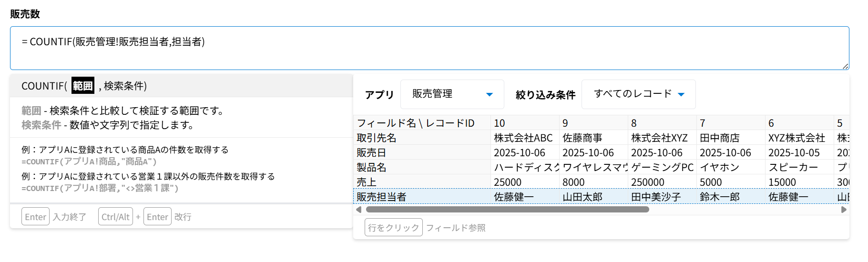The height and width of the screenshot is (262, 868).
Task: Click the 販売管理 dropdown arrow
Action: [x=489, y=95]
